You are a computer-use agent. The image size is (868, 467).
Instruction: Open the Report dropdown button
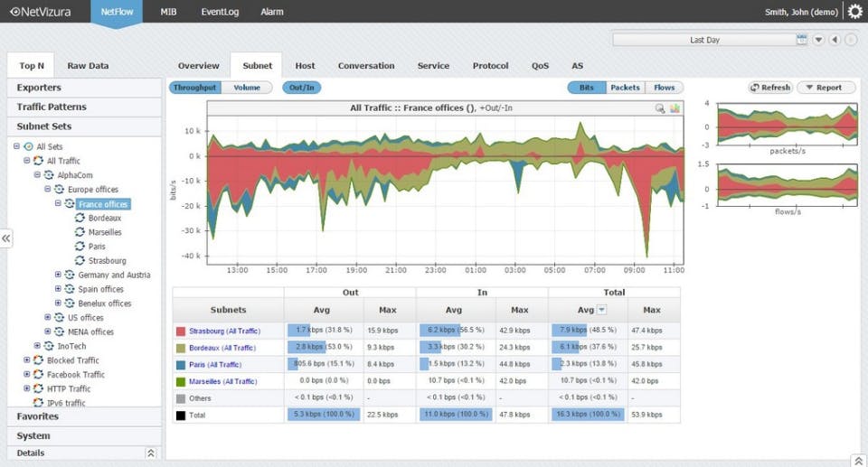[x=826, y=88]
